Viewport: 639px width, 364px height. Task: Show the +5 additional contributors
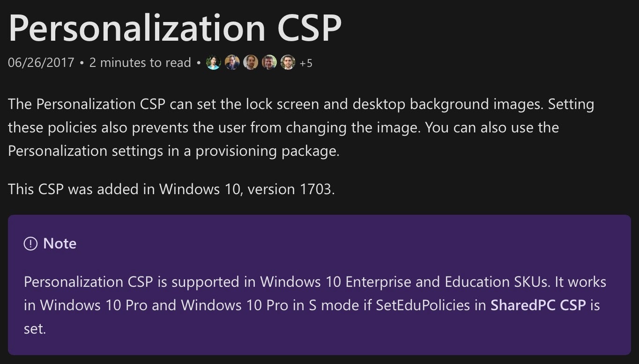306,63
